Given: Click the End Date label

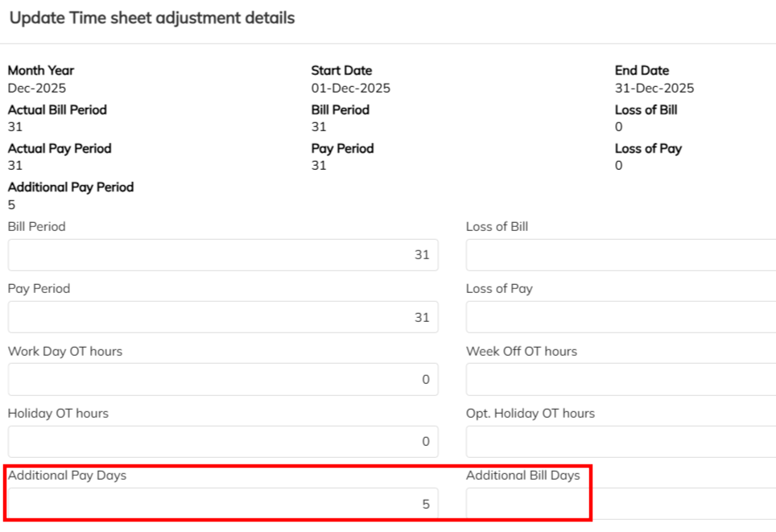Looking at the screenshot, I should click(x=642, y=71).
